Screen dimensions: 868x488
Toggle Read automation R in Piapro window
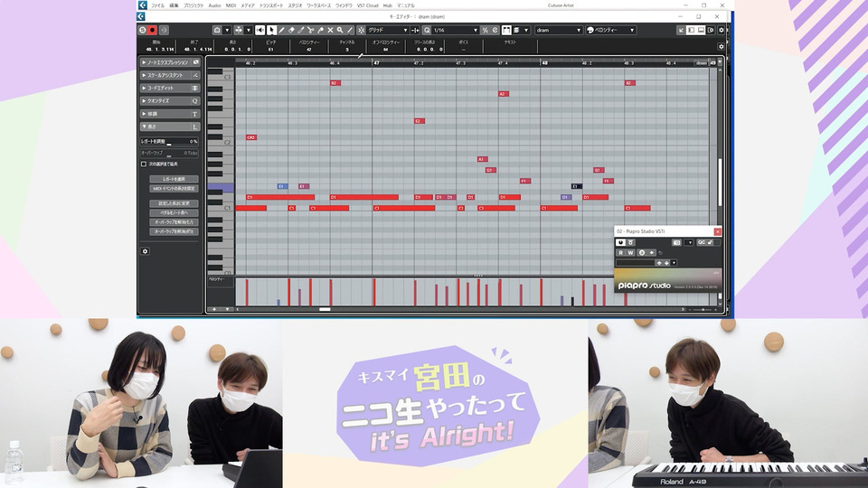(620, 253)
